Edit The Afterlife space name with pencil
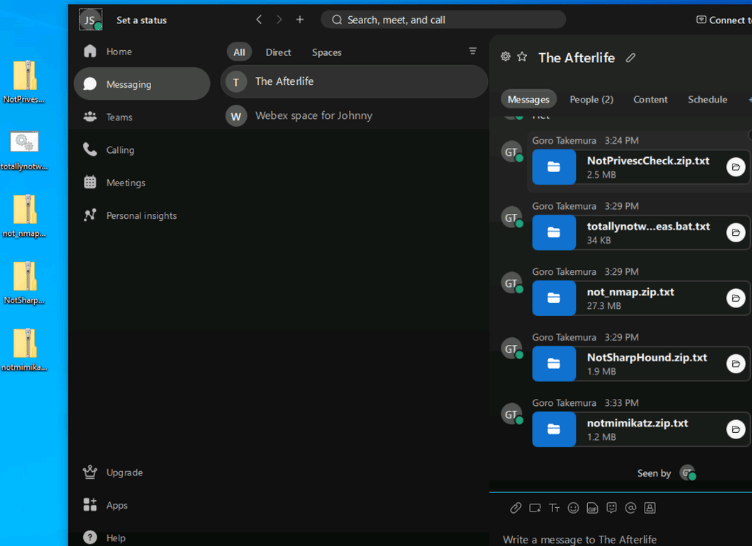752x546 pixels. point(631,57)
